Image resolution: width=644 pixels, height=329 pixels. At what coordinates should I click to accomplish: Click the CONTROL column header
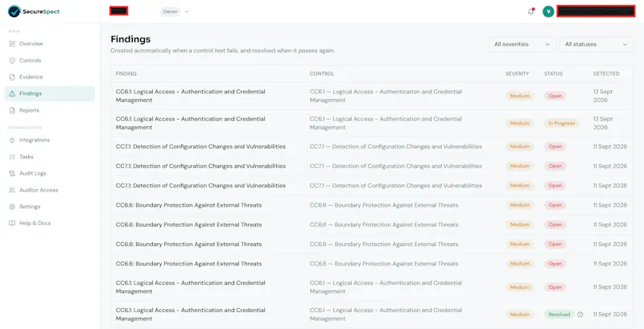click(x=322, y=74)
